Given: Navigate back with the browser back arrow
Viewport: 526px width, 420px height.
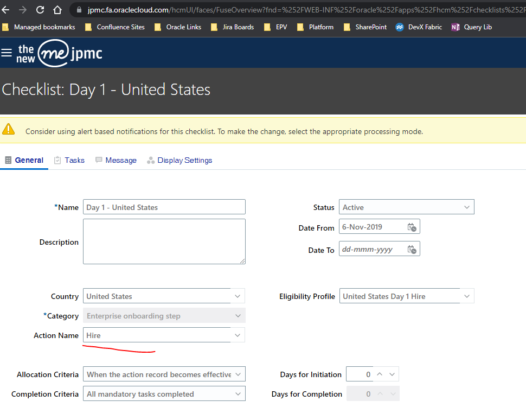Looking at the screenshot, I should [7, 9].
